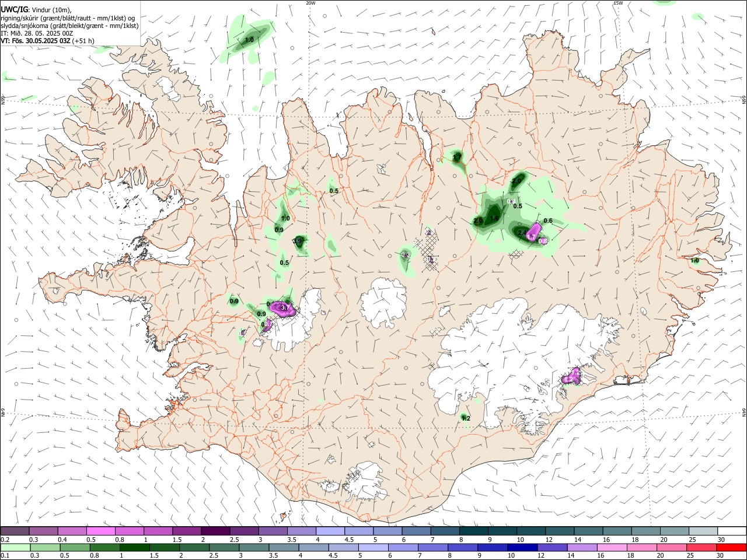Click the '15W' longitude label at top

pyautogui.click(x=618, y=3)
